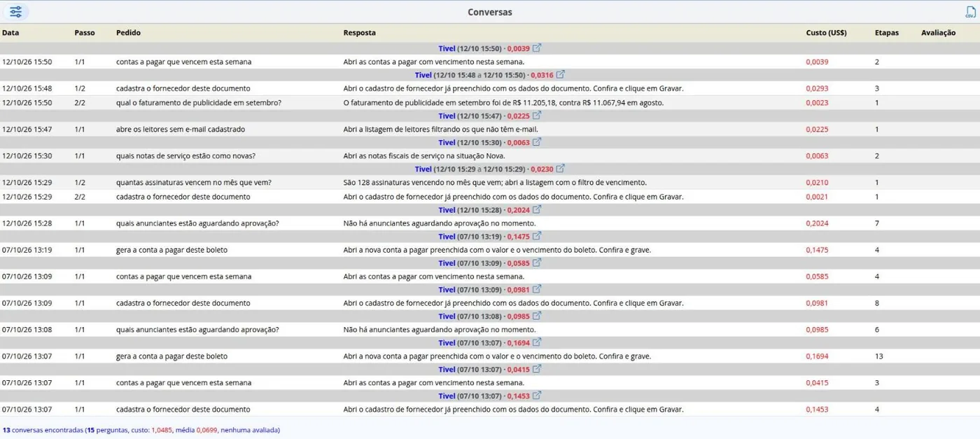Click the cost value 0,0293
Screen dimensions: 980x439
(x=817, y=89)
